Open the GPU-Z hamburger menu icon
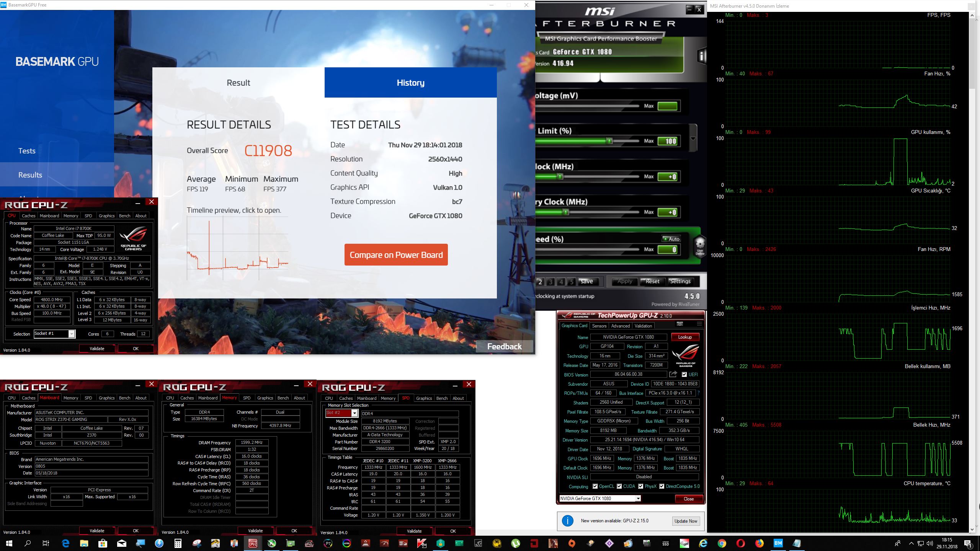 (x=699, y=324)
